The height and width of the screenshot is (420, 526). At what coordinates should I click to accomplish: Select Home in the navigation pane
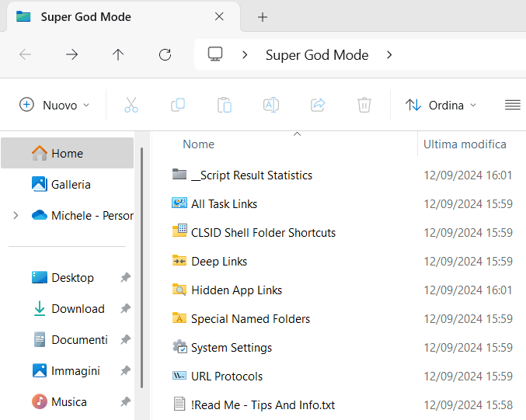68,153
